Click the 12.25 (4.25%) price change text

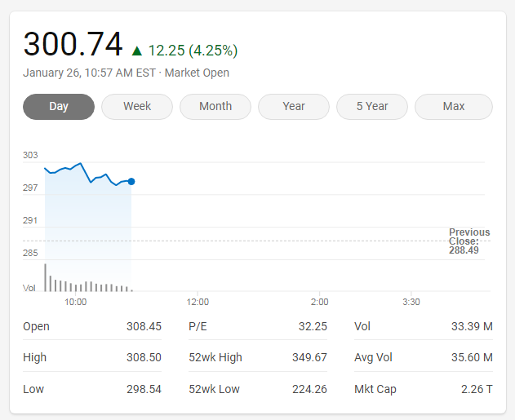(193, 51)
